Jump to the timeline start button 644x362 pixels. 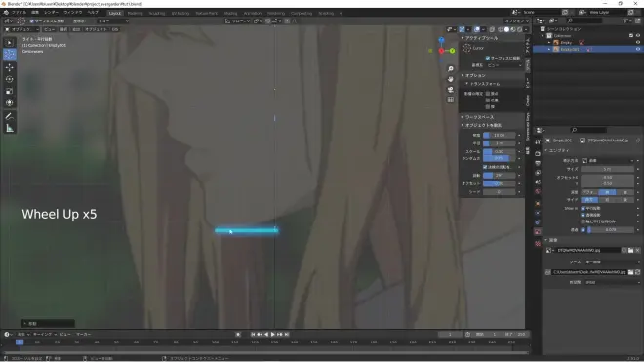coord(253,334)
